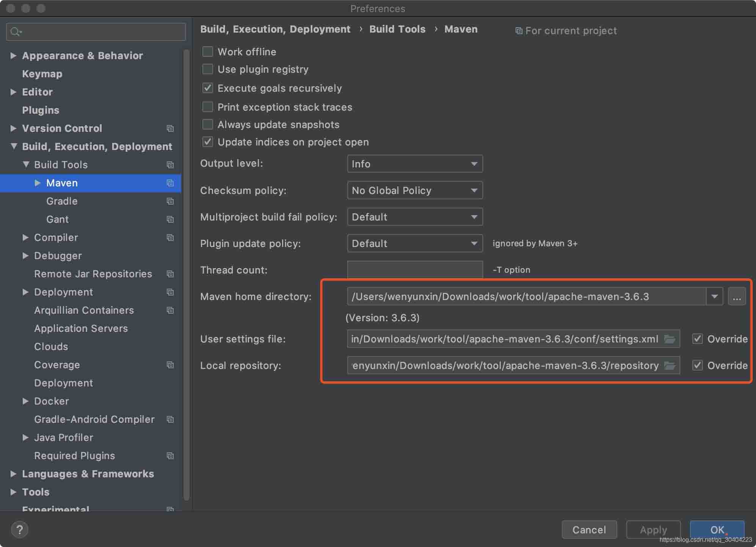Click the Maven home browse (...) button
The width and height of the screenshot is (756, 547).
coord(737,296)
